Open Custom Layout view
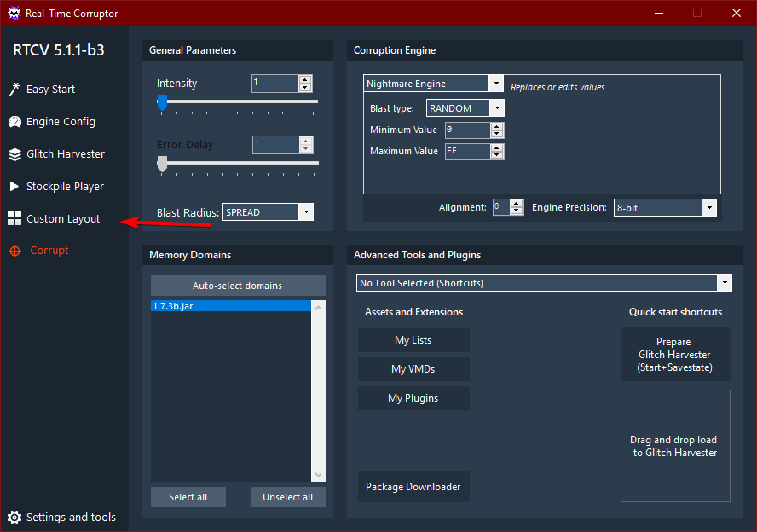This screenshot has height=532, width=757. coord(63,219)
